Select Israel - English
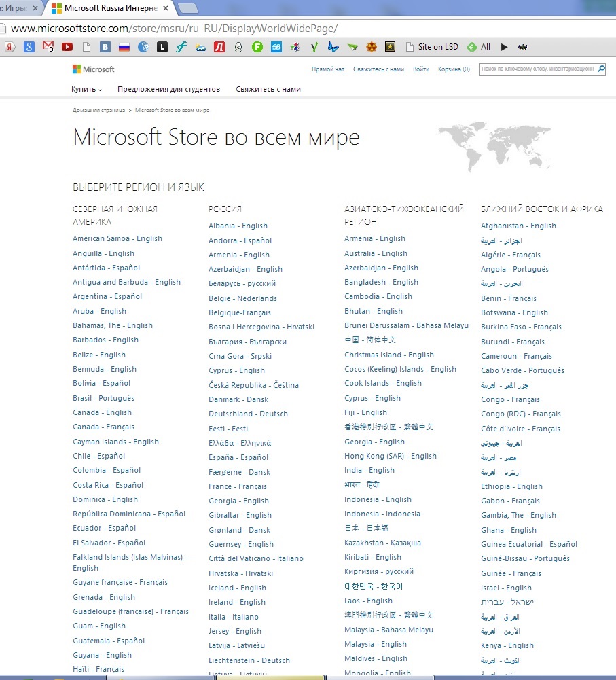 tap(507, 588)
